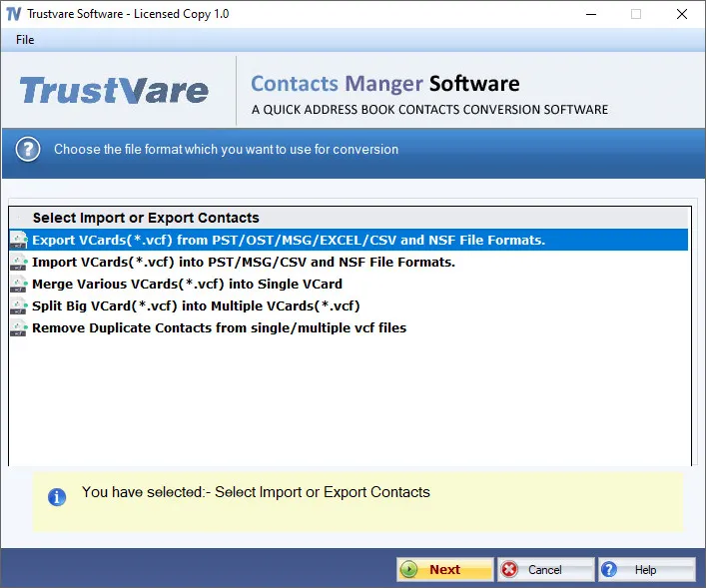This screenshot has height=588, width=706.
Task: Click the vcf icon beside Split Big VCard
Action: pyautogui.click(x=19, y=306)
